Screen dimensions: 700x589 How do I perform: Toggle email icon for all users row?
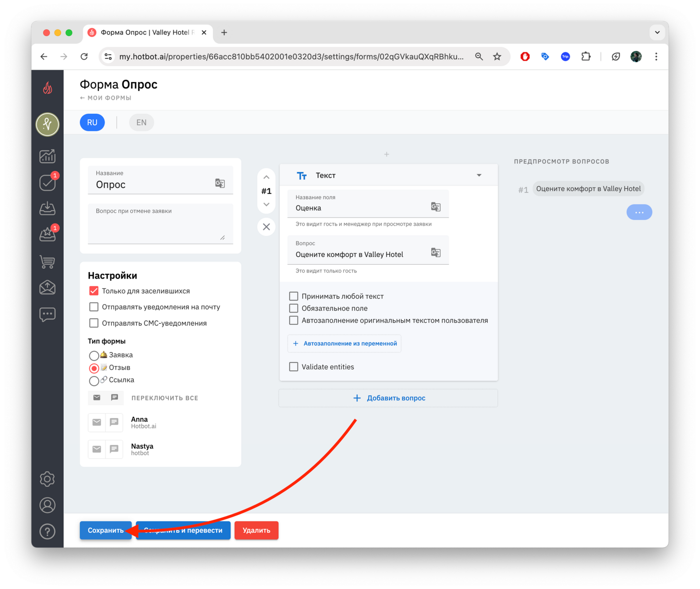click(97, 398)
